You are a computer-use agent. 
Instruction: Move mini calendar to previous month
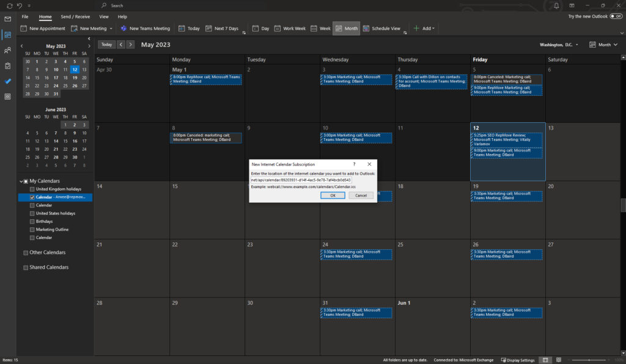click(21, 46)
